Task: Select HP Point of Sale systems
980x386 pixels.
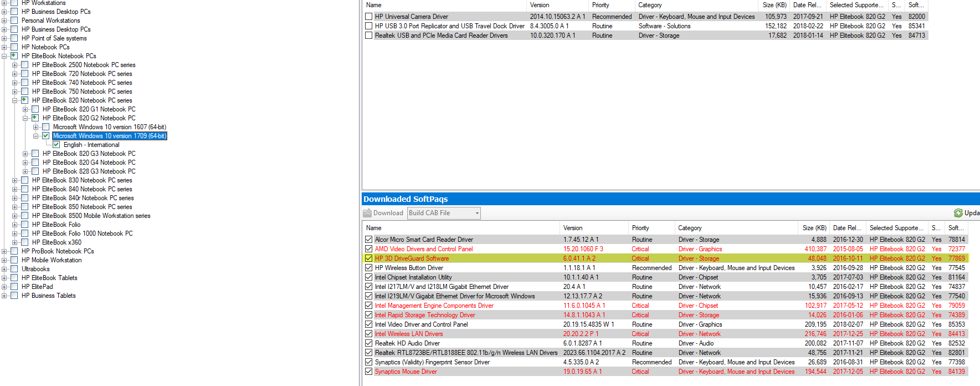Action: [54, 38]
